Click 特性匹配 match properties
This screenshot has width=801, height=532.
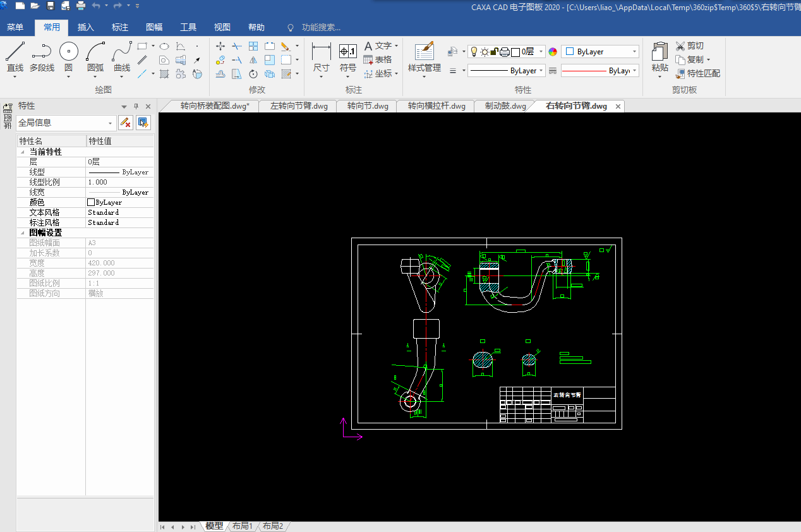click(x=697, y=73)
